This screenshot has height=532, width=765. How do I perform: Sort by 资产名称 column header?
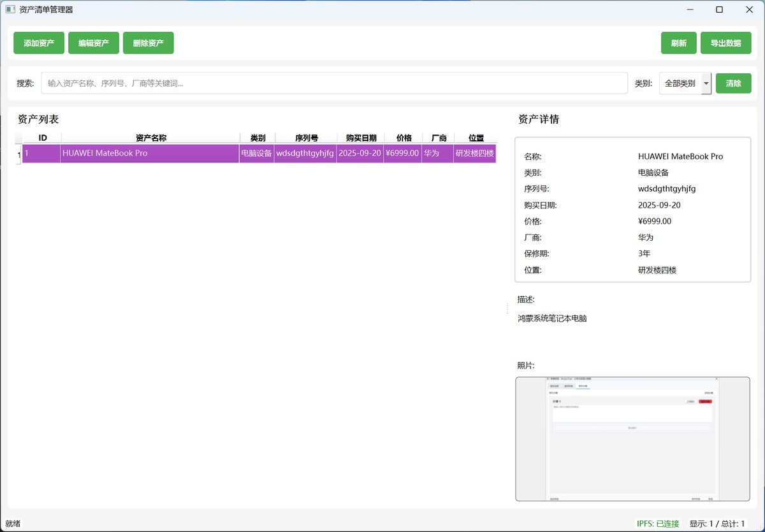(151, 138)
